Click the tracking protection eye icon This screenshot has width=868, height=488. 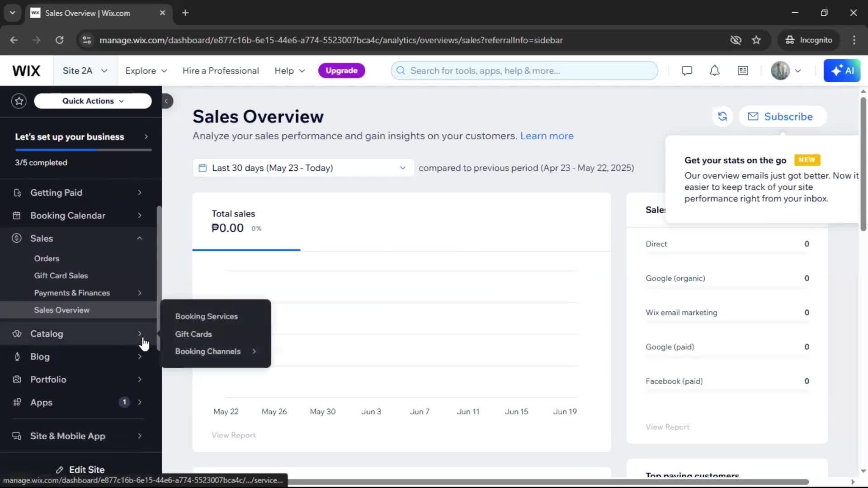click(x=736, y=40)
